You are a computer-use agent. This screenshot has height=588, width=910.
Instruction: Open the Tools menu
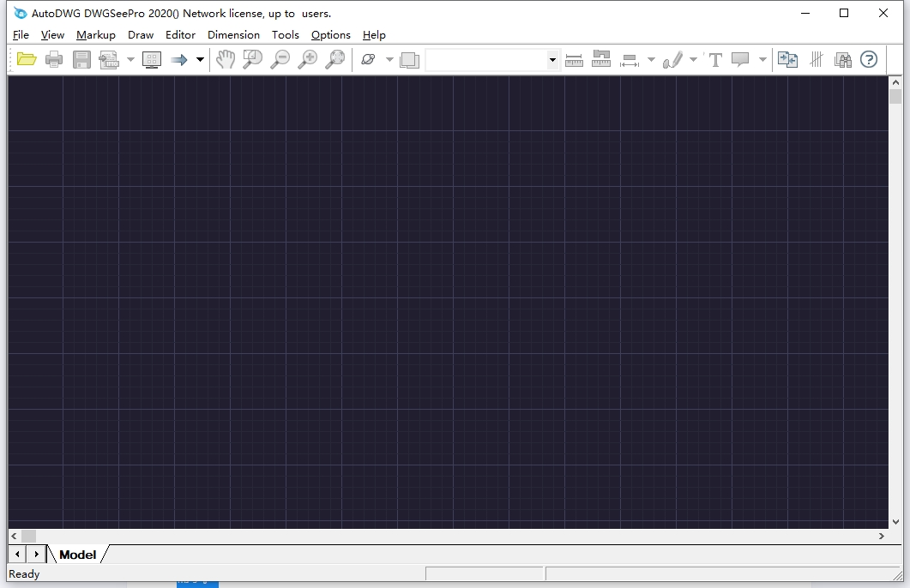(286, 35)
